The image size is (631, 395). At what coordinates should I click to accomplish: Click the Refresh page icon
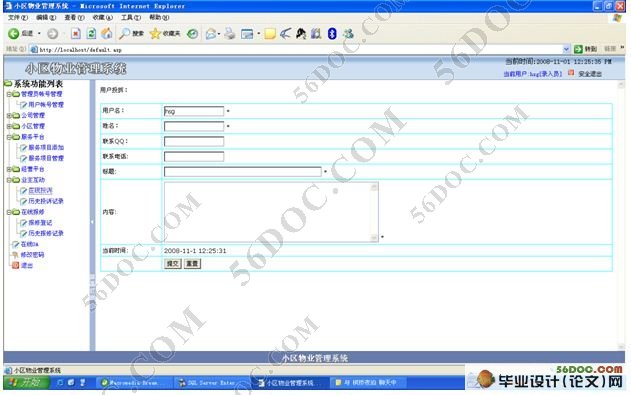click(x=91, y=34)
